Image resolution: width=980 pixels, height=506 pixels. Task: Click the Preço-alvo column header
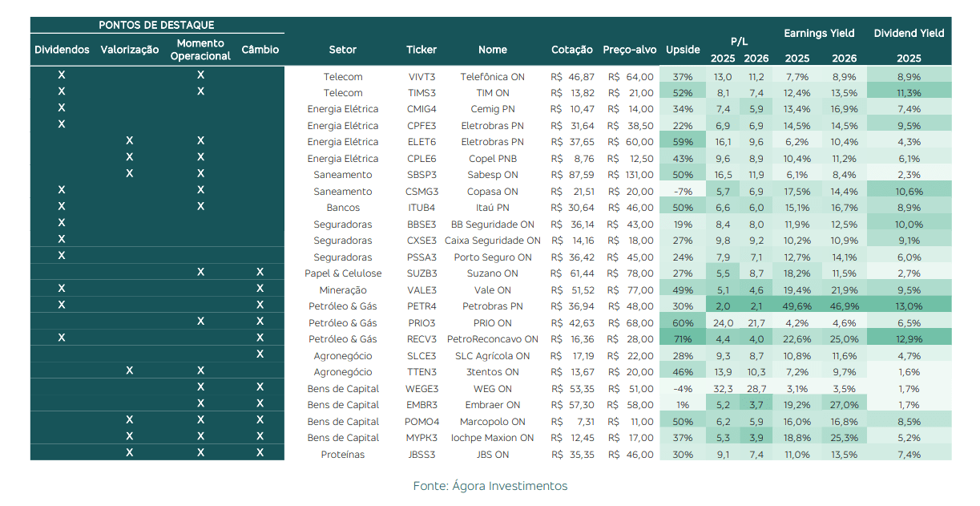pyautogui.click(x=629, y=50)
